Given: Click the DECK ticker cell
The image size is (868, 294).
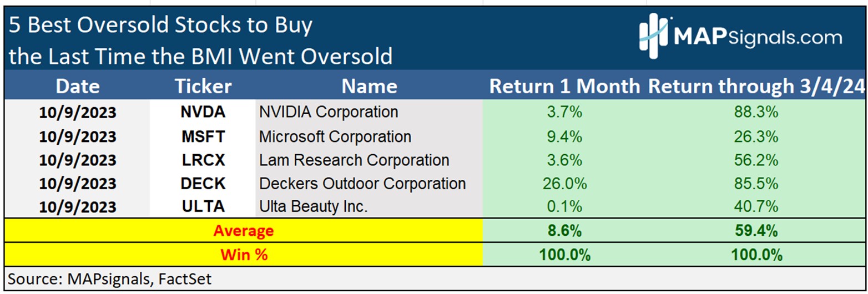Looking at the screenshot, I should coord(203,184).
